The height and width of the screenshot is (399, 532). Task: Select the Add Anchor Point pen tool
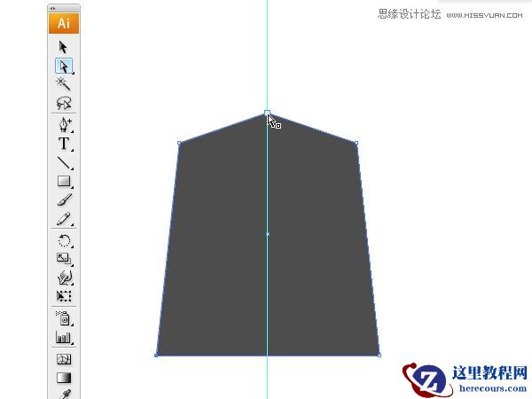[x=65, y=124]
